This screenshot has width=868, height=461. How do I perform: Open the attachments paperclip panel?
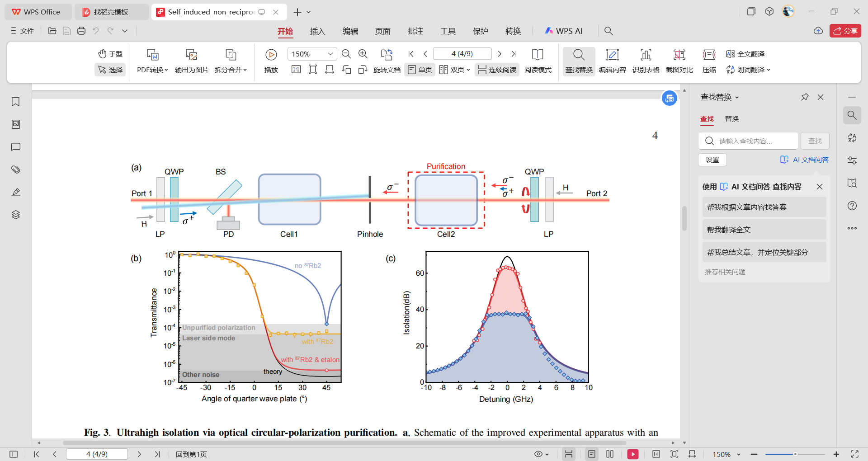(x=16, y=169)
